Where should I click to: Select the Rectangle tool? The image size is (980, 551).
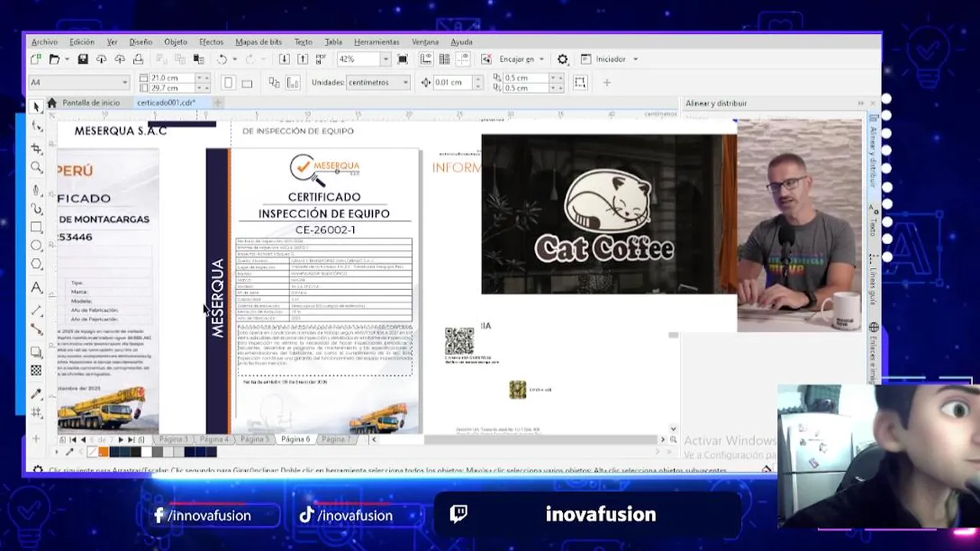click(x=36, y=227)
